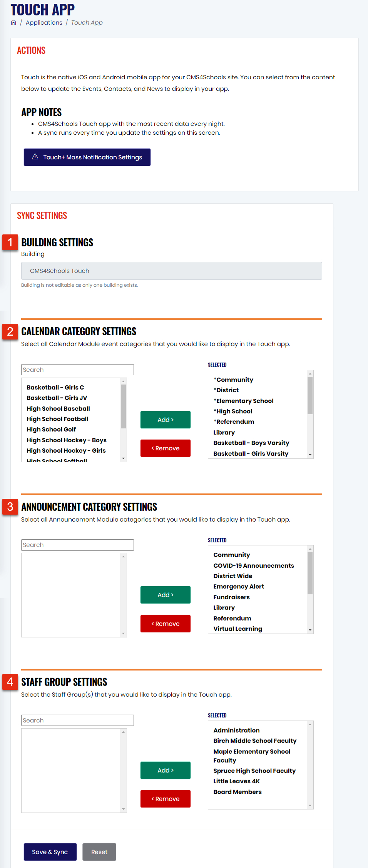Select Fundraisers announcement category
This screenshot has height=868, width=368.
tap(231, 597)
